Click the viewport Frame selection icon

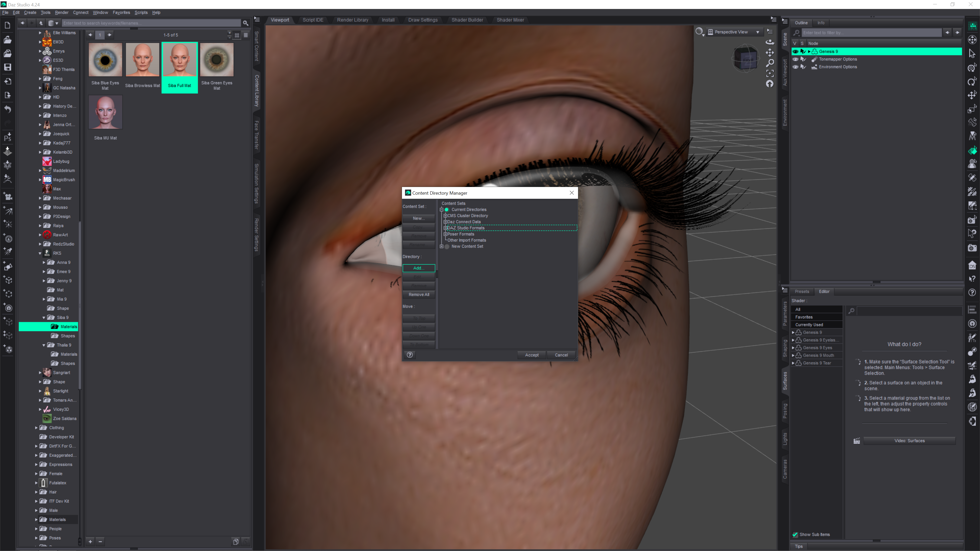[770, 73]
